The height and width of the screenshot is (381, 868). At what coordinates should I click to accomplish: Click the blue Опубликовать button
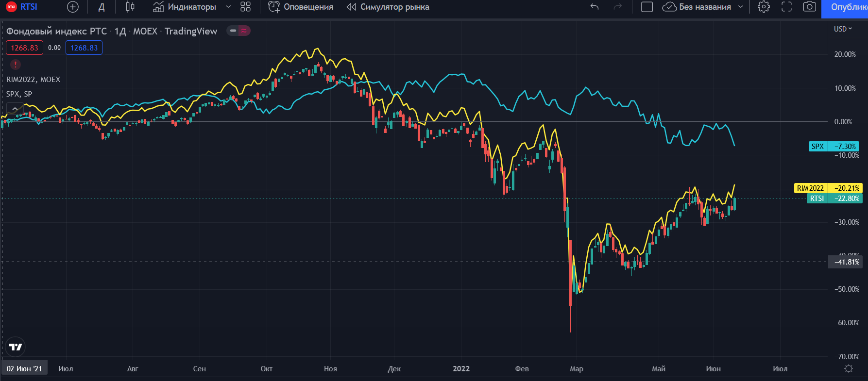point(848,7)
